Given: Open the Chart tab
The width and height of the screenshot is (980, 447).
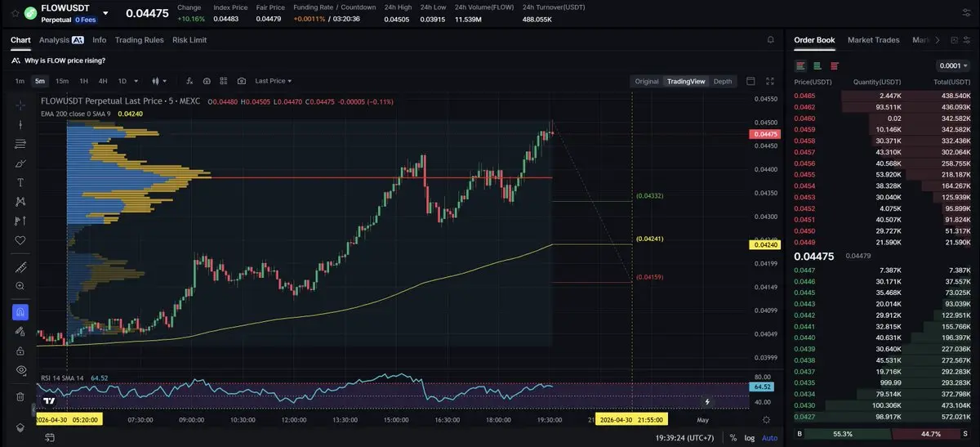Looking at the screenshot, I should [20, 40].
